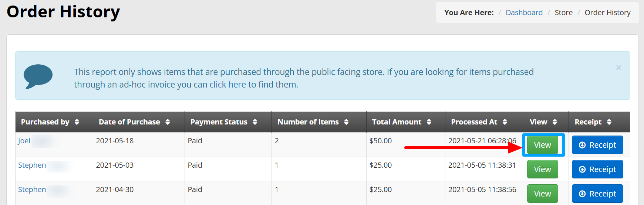The width and height of the screenshot is (644, 205).
Task: Sort orders by Total Amount arrows
Action: coord(429,122)
